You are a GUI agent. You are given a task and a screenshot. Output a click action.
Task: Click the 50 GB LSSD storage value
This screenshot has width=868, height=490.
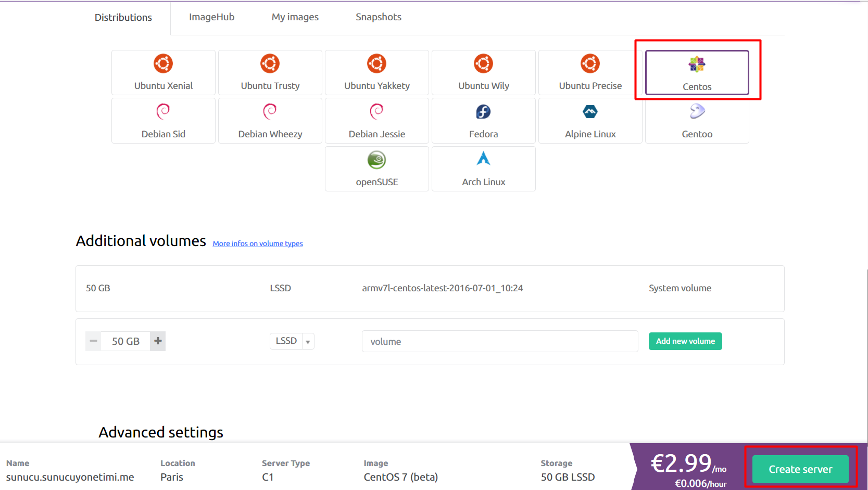[x=568, y=477]
